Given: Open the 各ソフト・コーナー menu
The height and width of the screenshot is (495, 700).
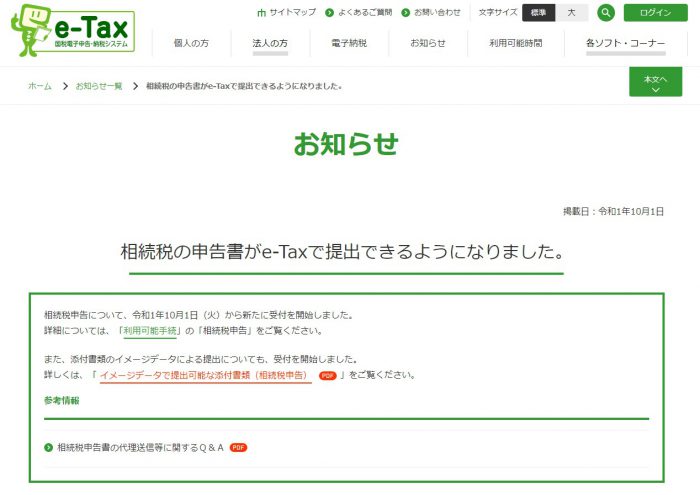Looking at the screenshot, I should tap(625, 43).
